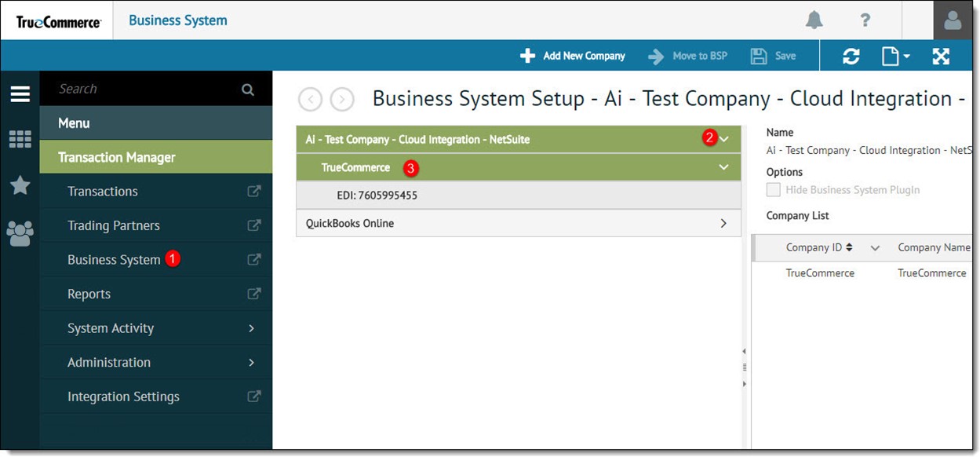Open Transaction Manager section header
The image size is (980, 457).
[x=156, y=157]
